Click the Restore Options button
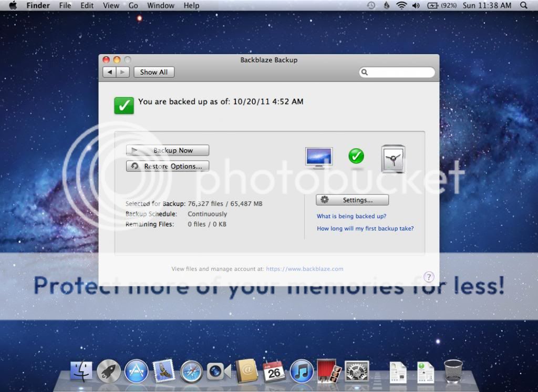This screenshot has height=392, width=538. pyautogui.click(x=168, y=166)
